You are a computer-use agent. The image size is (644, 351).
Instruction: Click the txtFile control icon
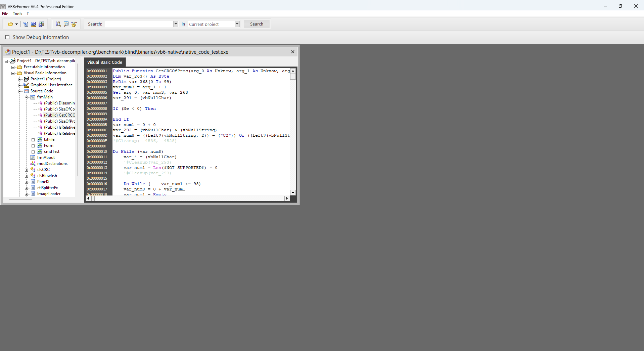coord(40,139)
